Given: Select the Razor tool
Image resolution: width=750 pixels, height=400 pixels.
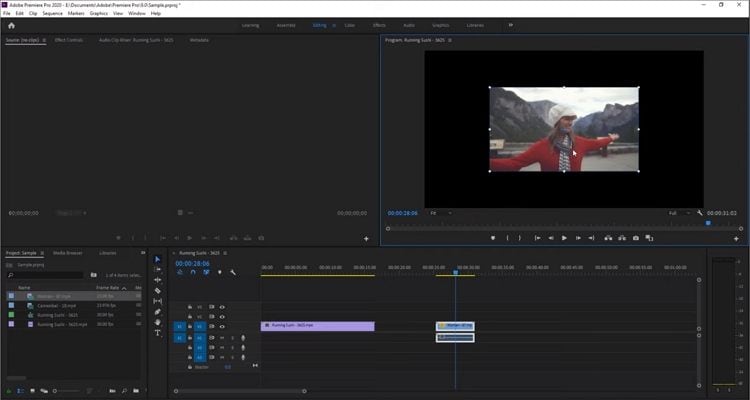Looking at the screenshot, I should 157,290.
